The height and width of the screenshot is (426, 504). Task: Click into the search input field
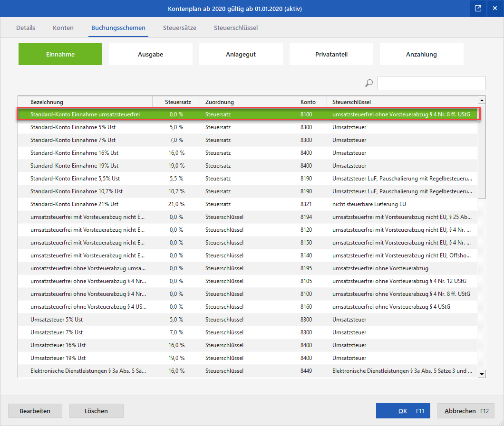coord(431,83)
